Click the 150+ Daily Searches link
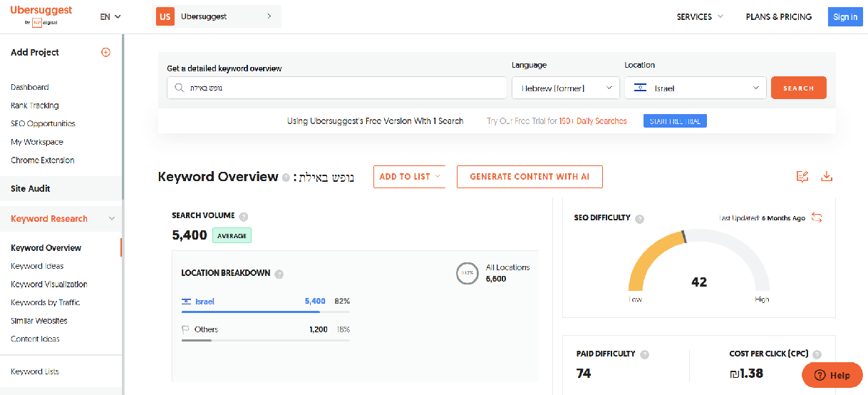 (593, 121)
